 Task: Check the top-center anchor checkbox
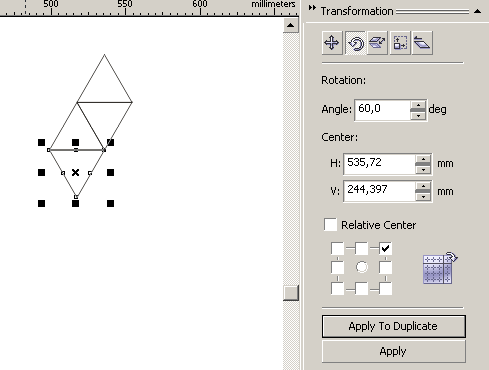361,248
